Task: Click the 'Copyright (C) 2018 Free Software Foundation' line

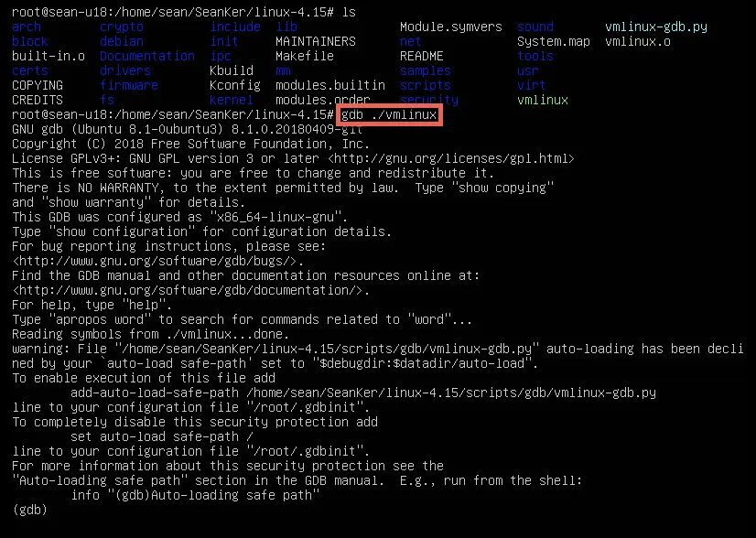Action: [191, 144]
